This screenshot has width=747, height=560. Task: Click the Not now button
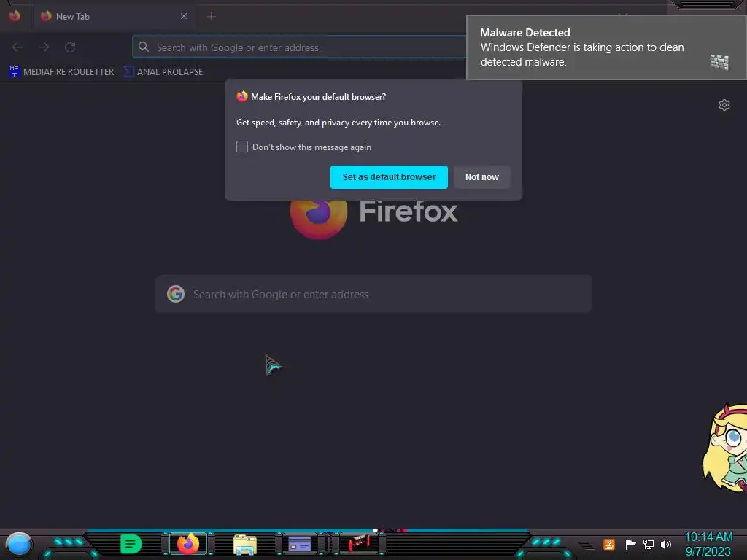point(481,177)
